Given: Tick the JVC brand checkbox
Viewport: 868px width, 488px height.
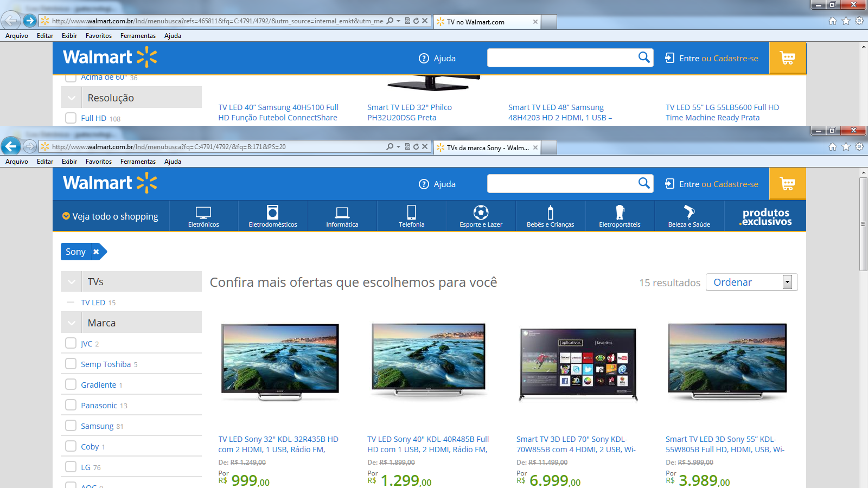Looking at the screenshot, I should 71,343.
